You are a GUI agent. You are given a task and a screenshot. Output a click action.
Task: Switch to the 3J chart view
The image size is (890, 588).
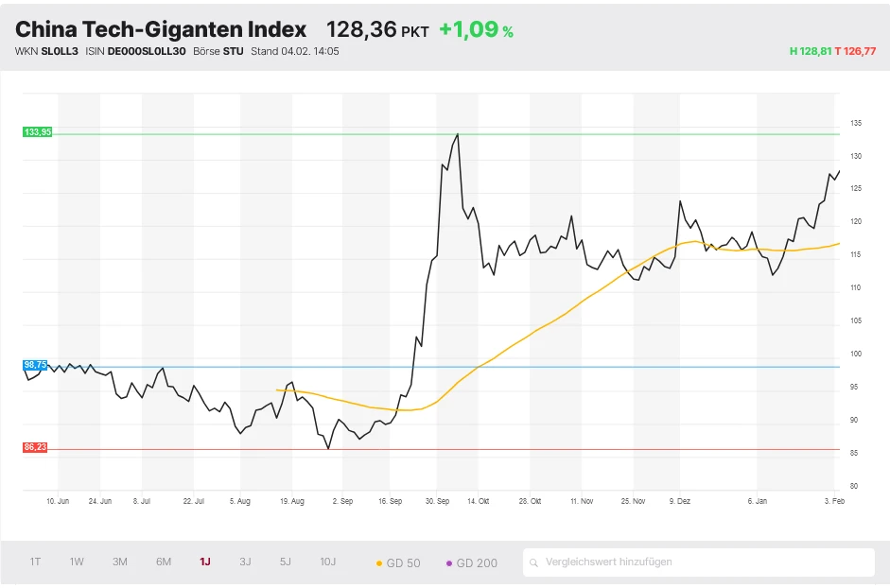click(245, 562)
